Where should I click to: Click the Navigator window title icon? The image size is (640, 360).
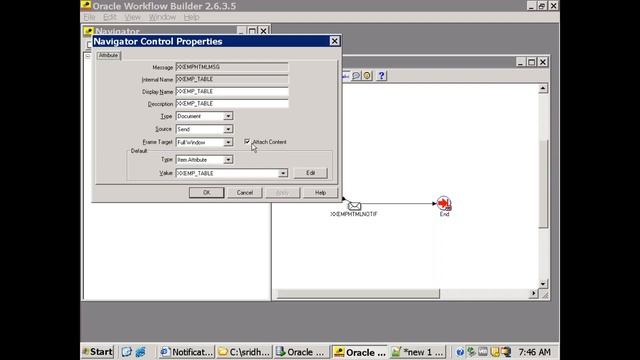click(x=89, y=31)
